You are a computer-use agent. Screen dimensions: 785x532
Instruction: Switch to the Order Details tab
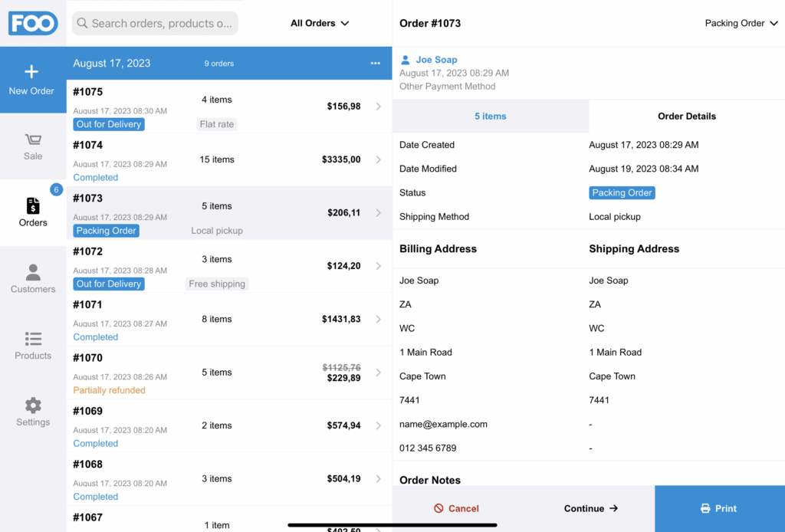click(686, 116)
